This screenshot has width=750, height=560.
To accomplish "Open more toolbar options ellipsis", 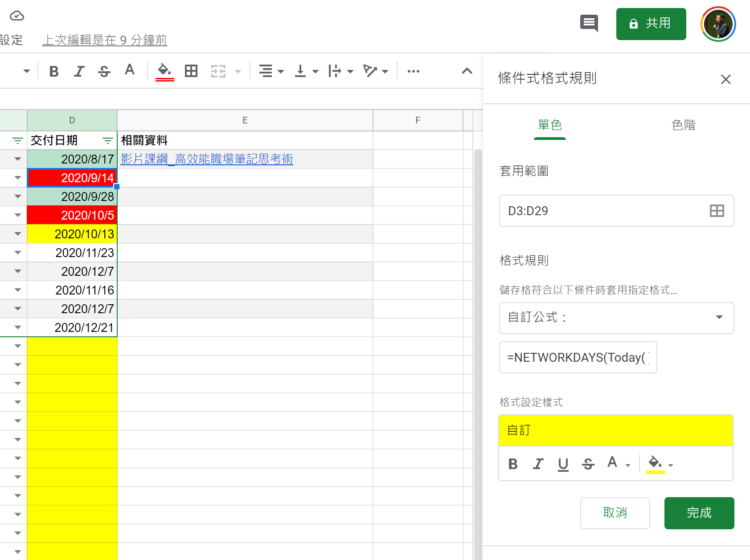I will pyautogui.click(x=414, y=71).
